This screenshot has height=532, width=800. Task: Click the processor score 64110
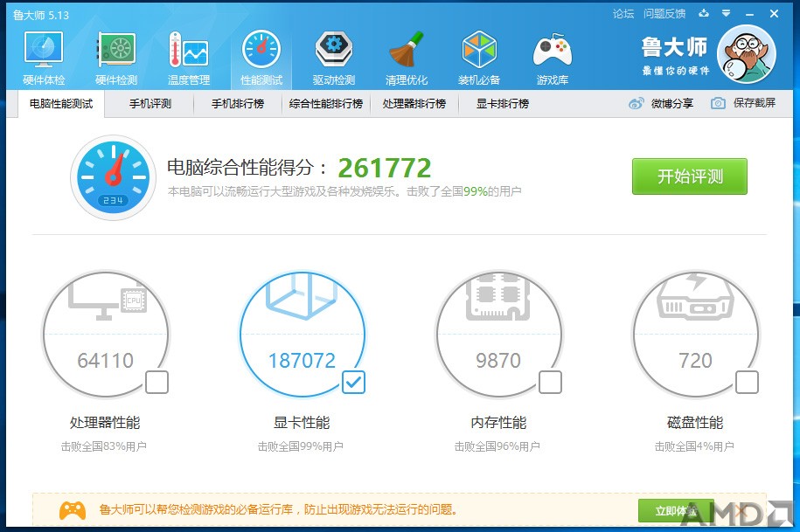coord(106,360)
